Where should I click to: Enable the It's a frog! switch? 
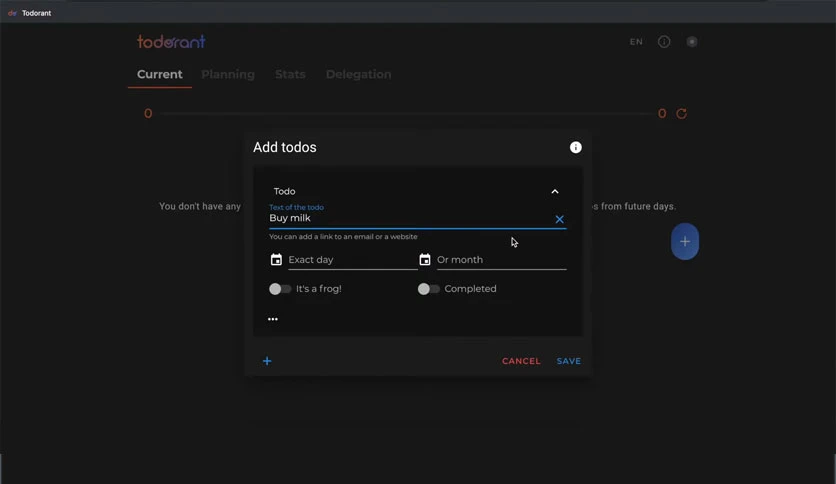click(x=280, y=289)
